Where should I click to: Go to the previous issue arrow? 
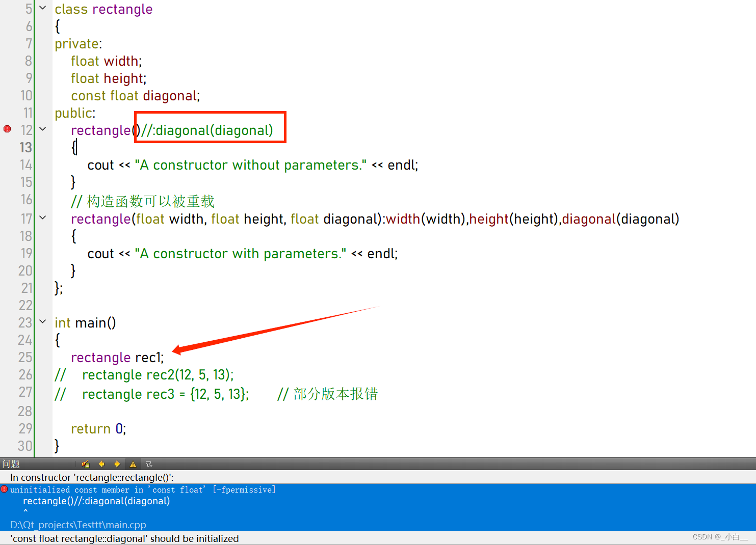point(101,464)
